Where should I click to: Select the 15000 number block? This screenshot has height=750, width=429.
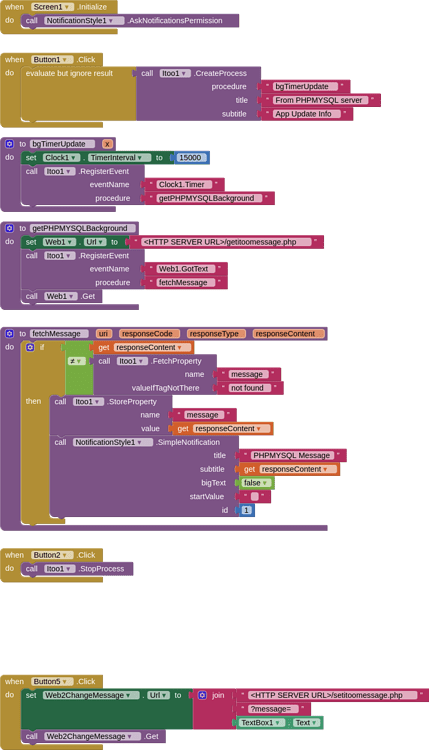pos(191,157)
